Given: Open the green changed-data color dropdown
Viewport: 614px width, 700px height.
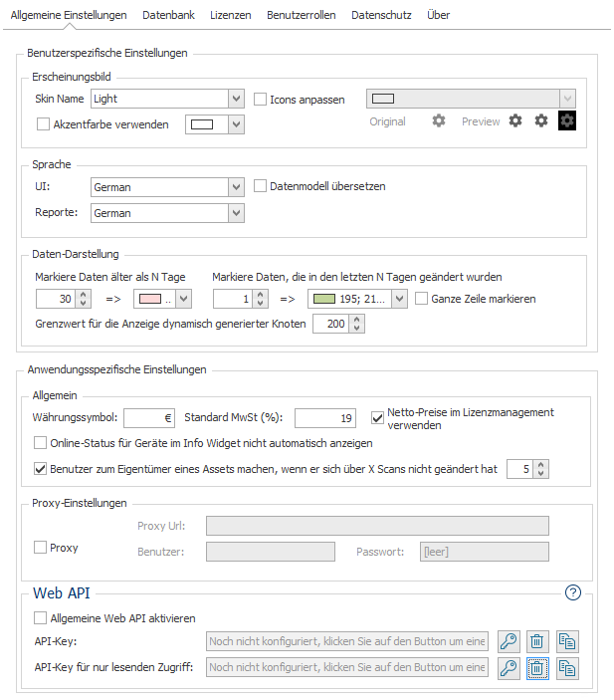Looking at the screenshot, I should [x=399, y=299].
